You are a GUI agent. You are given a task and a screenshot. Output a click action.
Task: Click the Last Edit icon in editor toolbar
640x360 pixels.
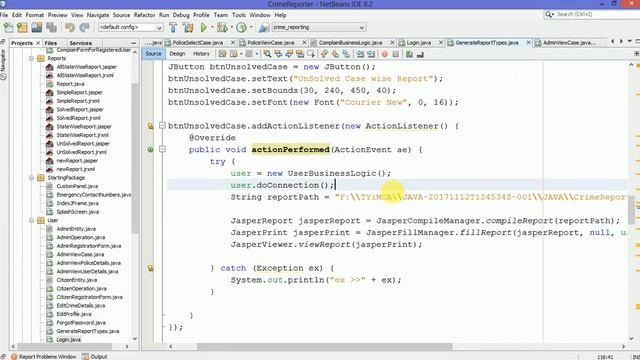pyautogui.click(x=222, y=54)
